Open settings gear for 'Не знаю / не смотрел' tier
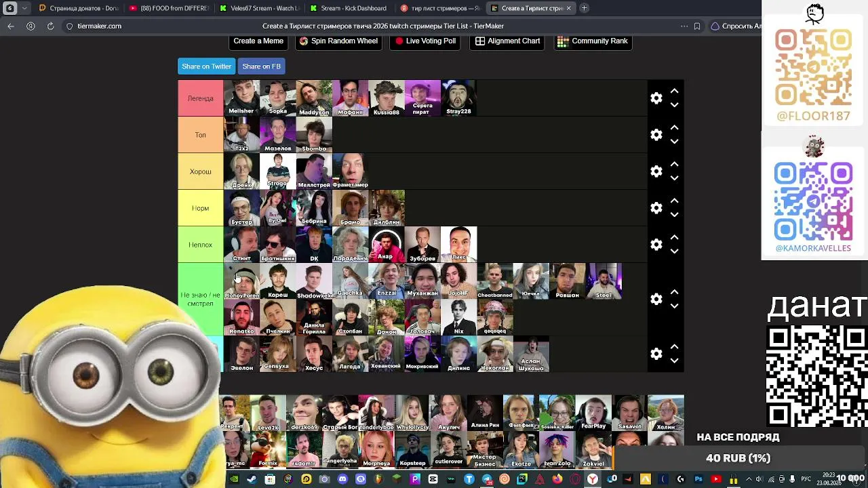 click(x=656, y=299)
